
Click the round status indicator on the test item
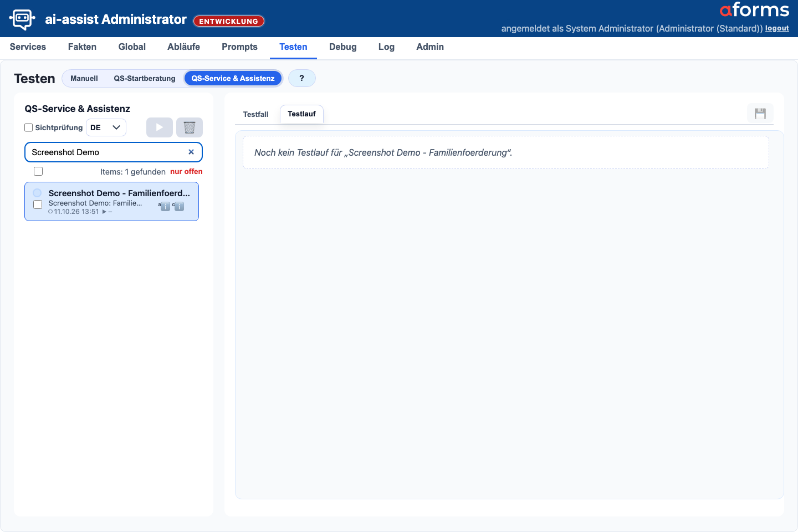coord(37,193)
